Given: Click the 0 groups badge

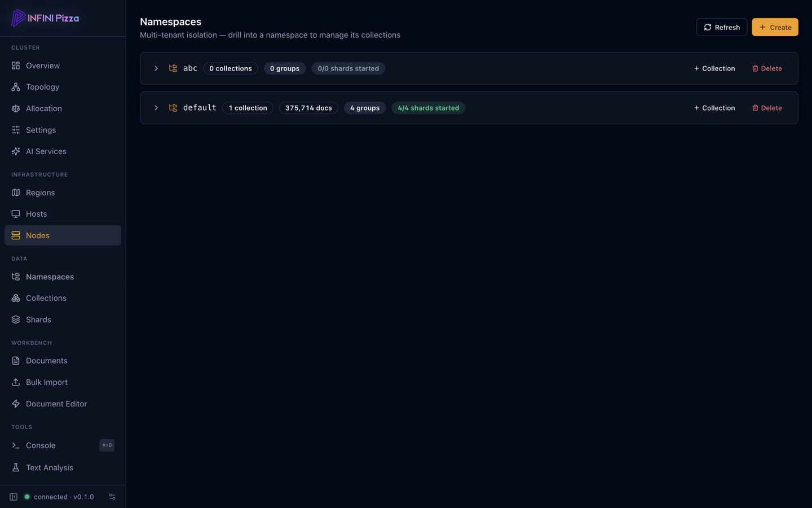Looking at the screenshot, I should (x=285, y=68).
